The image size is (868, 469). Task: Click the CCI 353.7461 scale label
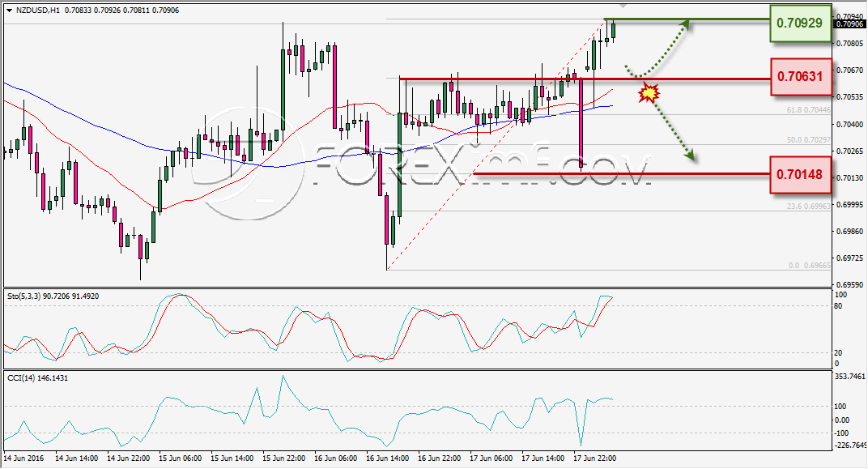(849, 376)
